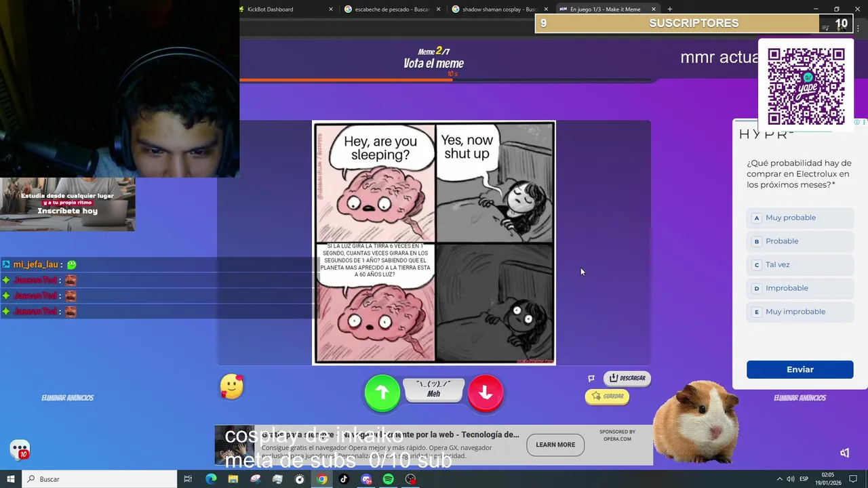Change ESP keyboard language

click(804, 479)
